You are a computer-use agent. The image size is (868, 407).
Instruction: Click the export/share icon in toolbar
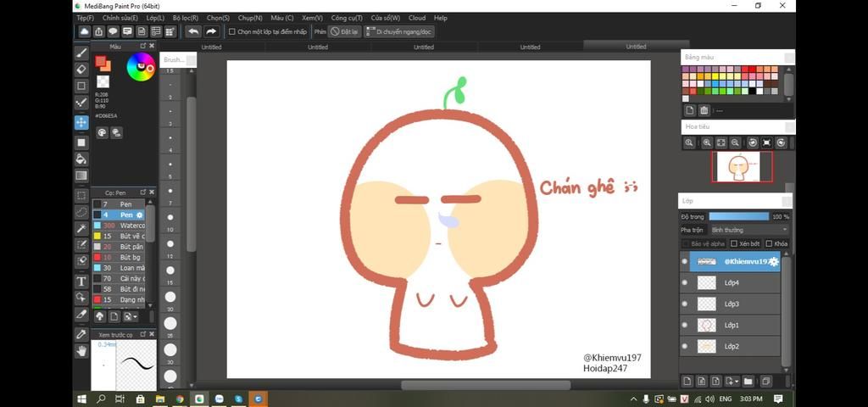pos(98,31)
